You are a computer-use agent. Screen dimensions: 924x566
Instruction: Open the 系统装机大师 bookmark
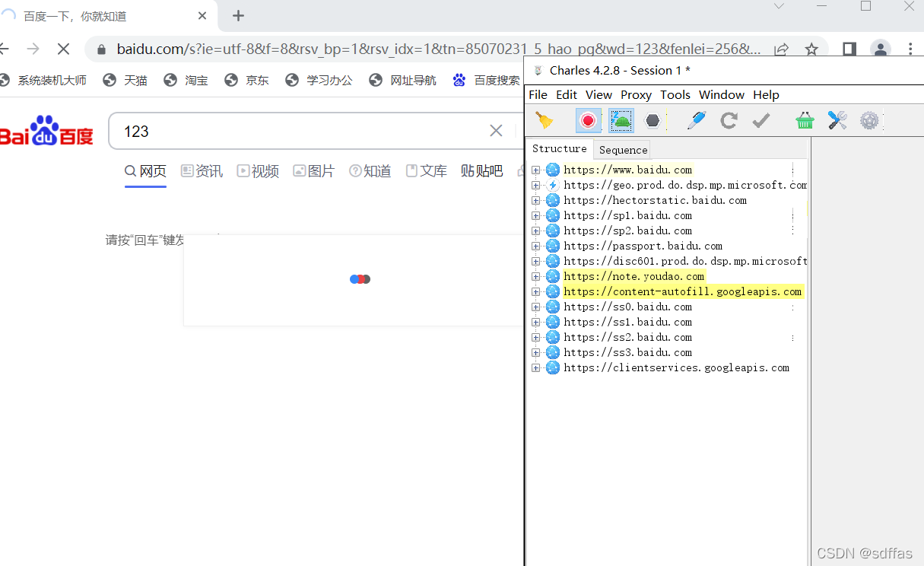[x=43, y=80]
